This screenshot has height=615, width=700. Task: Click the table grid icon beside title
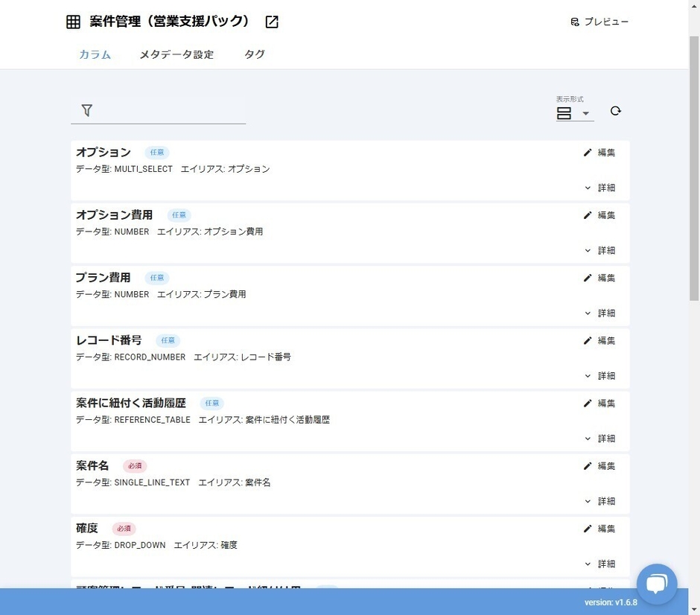click(x=73, y=22)
